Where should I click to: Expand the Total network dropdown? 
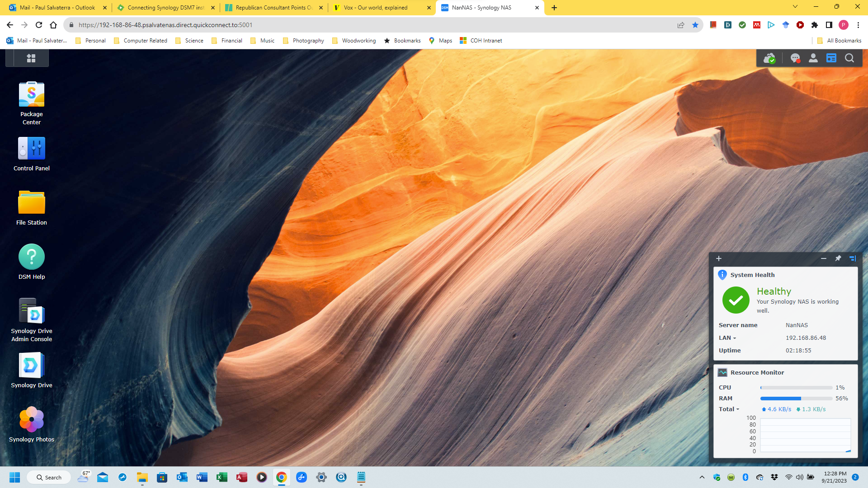tap(729, 409)
